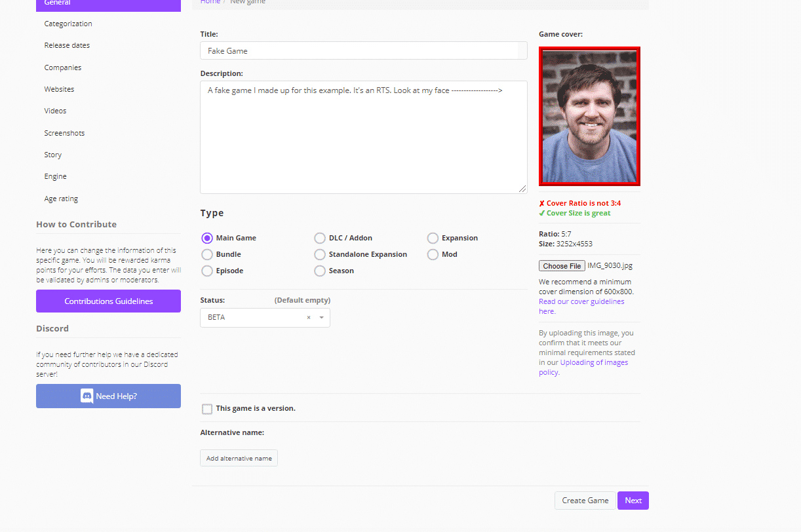The width and height of the screenshot is (801, 532).
Task: Click the Discord logo icon
Action: [87, 396]
